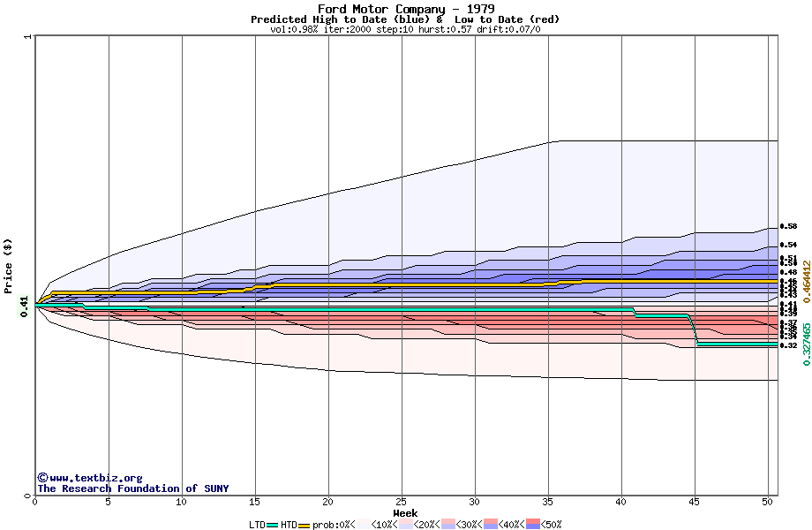The image size is (812, 530).
Task: Click the 'Price ($)' axis label
Action: click(8, 266)
